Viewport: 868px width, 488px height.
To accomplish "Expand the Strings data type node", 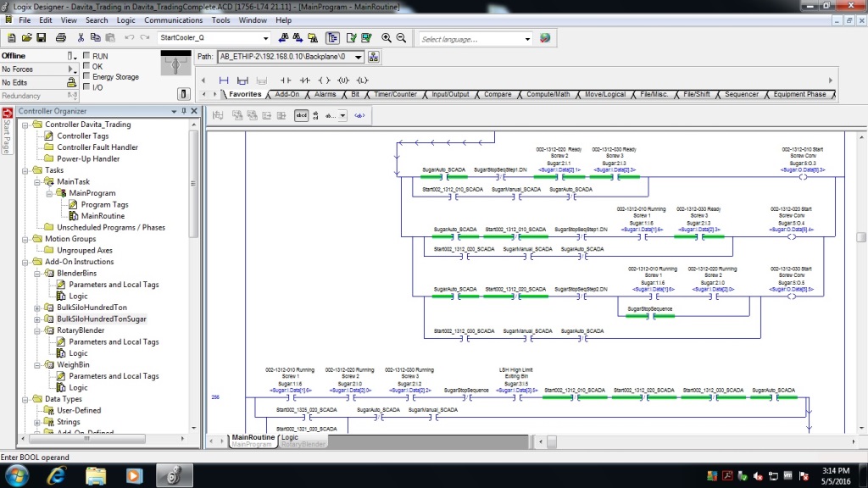I will [x=37, y=422].
